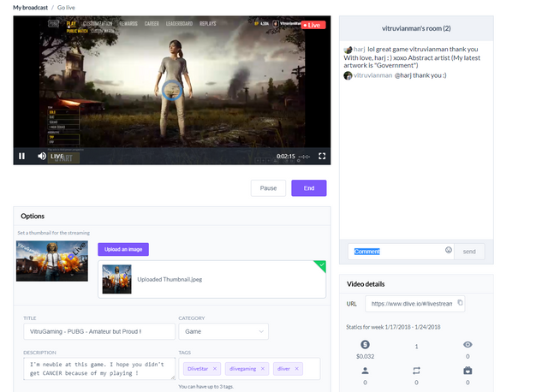Screen dimensions: 548x392
Task: Click Upload an image button
Action: (123, 249)
